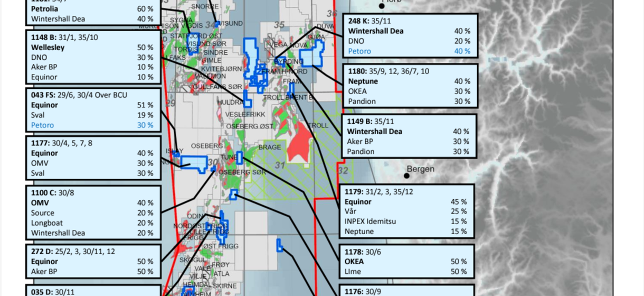Select Petrolia in the top-left box
This screenshot has height=296, width=644.
(x=45, y=9)
